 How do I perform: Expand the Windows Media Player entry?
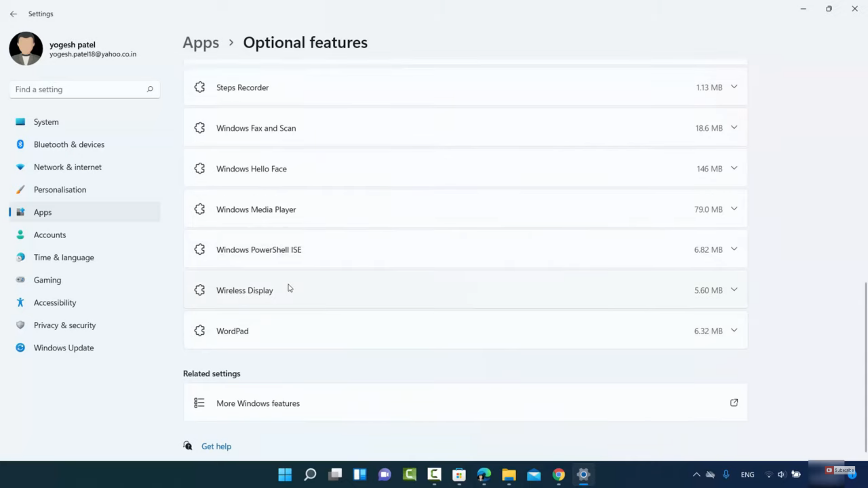[734, 209]
